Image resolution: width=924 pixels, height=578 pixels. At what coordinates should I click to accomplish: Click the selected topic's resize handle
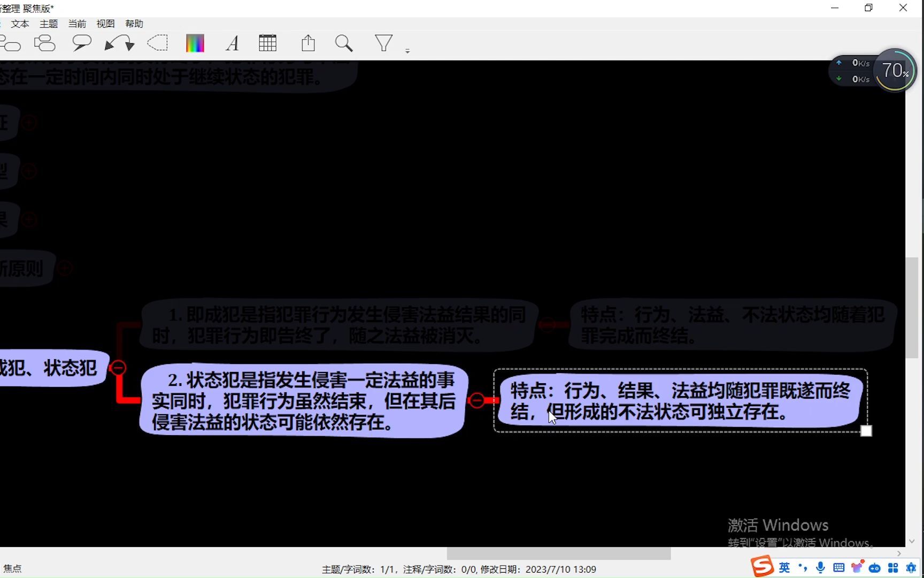pos(866,431)
